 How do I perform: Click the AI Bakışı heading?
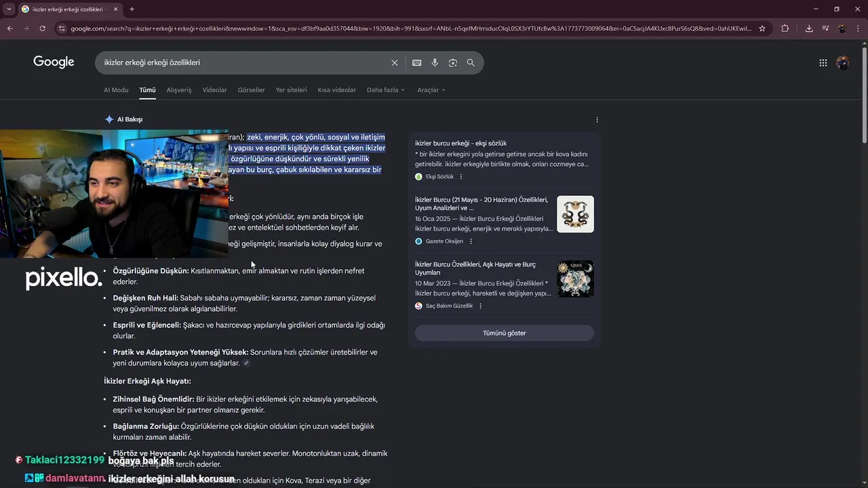click(x=130, y=119)
